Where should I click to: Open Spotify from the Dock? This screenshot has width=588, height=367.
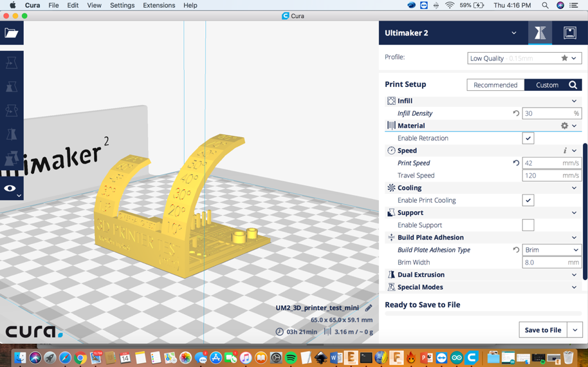point(291,357)
